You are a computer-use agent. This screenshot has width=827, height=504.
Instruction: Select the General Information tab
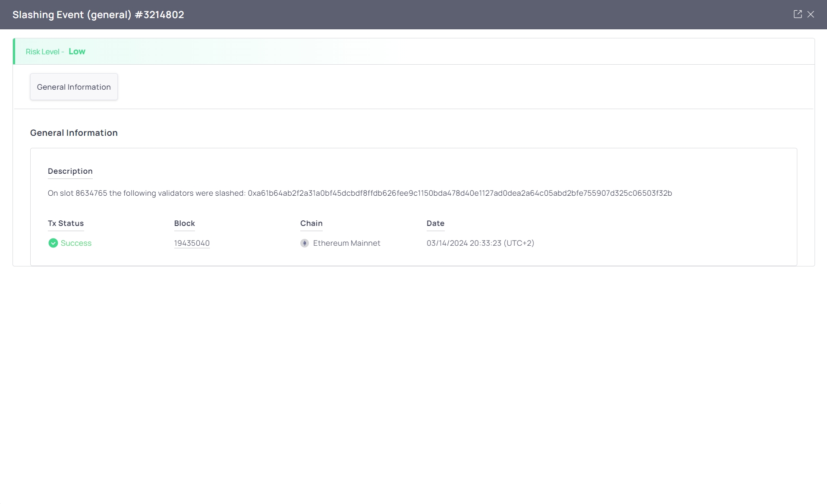74,87
